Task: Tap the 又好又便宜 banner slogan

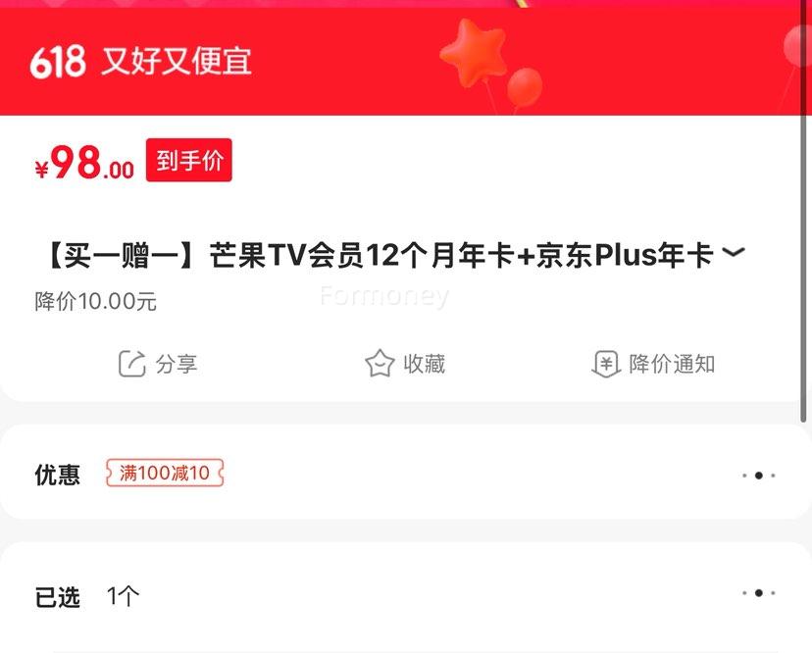Action: pos(177,62)
